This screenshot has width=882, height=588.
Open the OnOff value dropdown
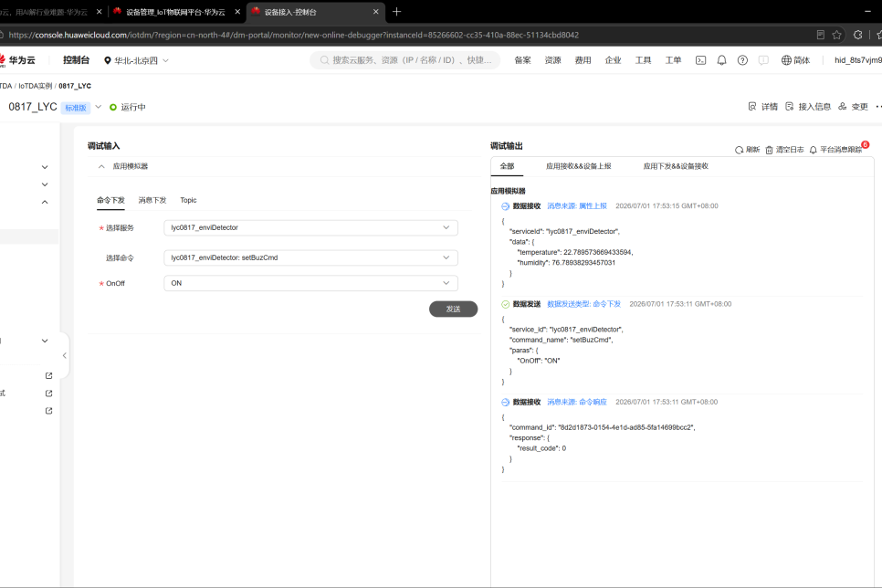tap(310, 283)
